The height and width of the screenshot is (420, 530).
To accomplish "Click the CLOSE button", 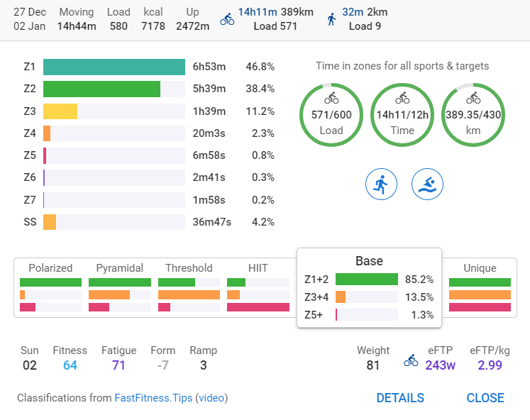I will 485,398.
